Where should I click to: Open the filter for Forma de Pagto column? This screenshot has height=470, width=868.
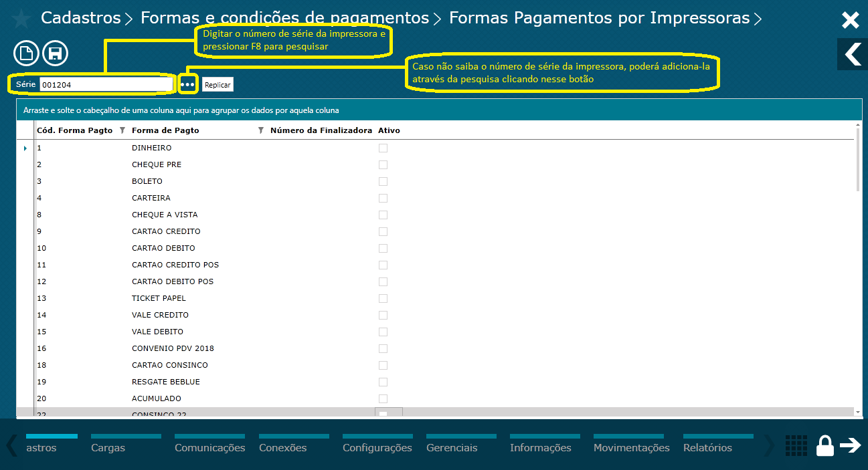point(260,130)
